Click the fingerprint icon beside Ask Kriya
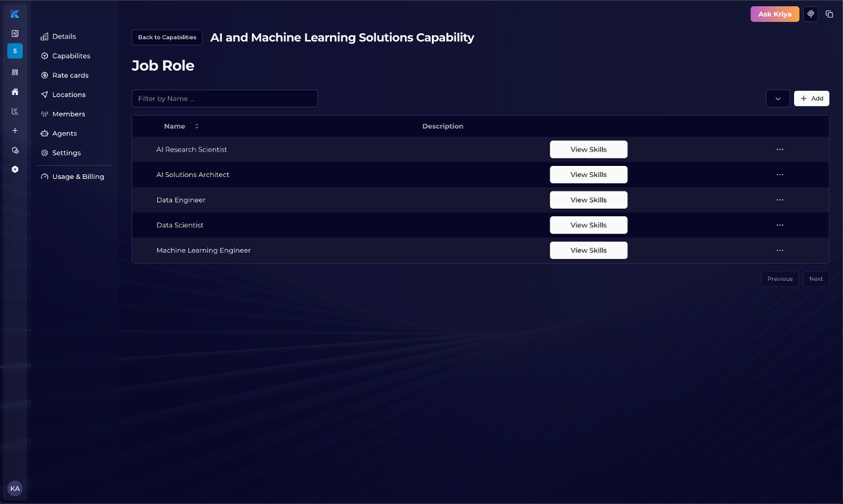The width and height of the screenshot is (843, 504). 811,14
